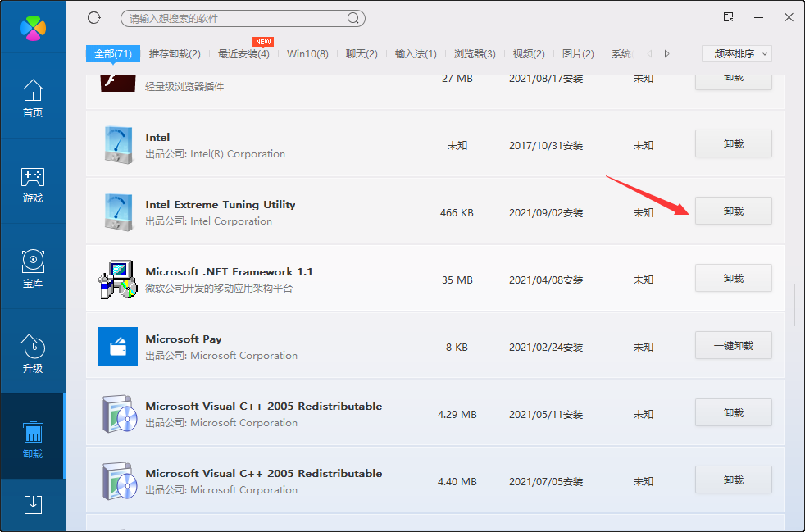
Task: Open the 游戏 games section
Action: pos(33,184)
